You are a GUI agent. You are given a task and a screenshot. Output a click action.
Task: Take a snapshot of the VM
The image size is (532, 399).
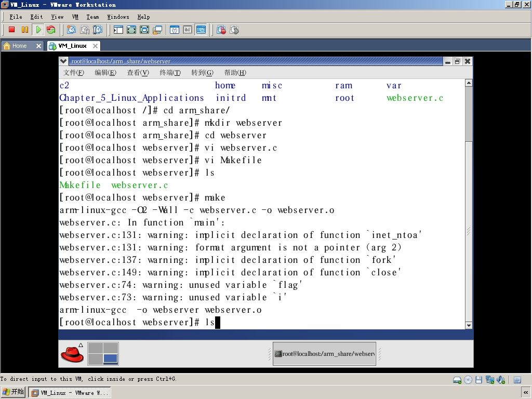(71, 30)
